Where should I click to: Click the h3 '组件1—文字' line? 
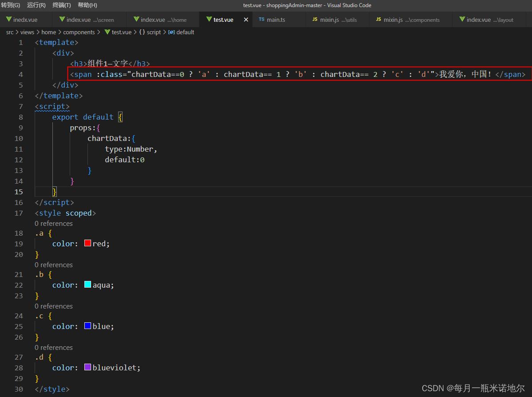110,64
